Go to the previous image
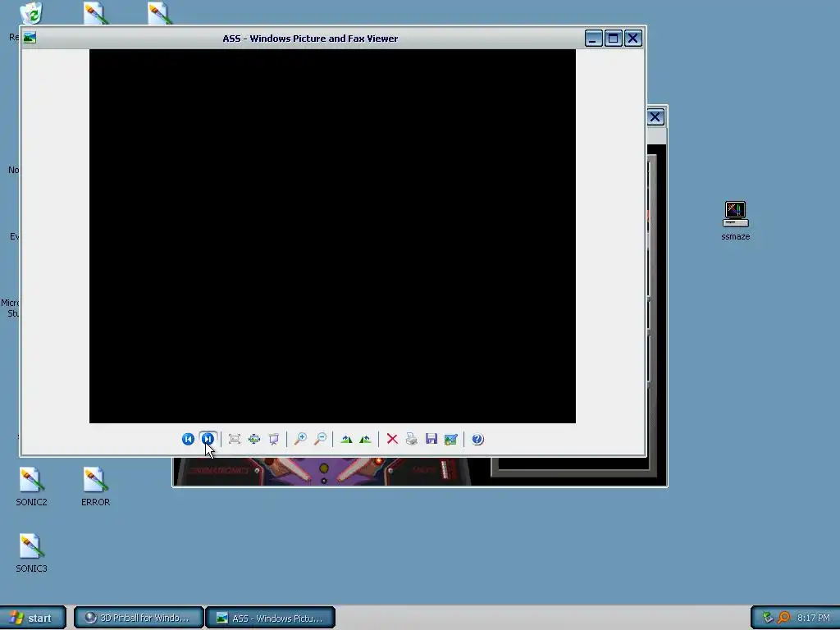The width and height of the screenshot is (840, 630). [188, 440]
